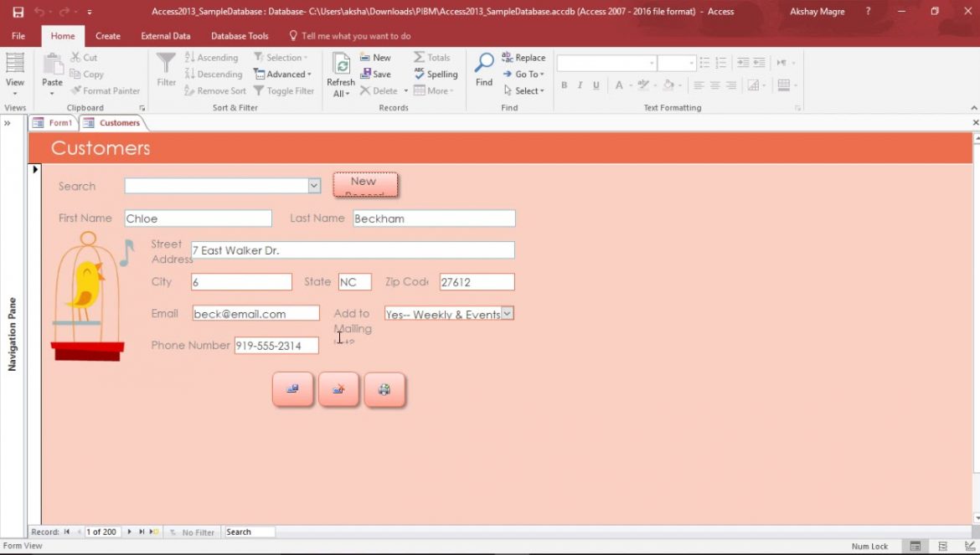980x555 pixels.
Task: Save the record using the disk icon button
Action: click(x=292, y=388)
